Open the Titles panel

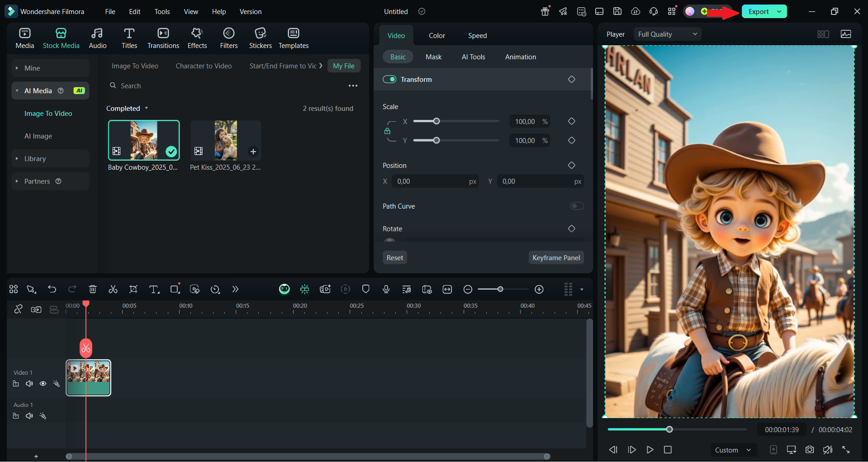point(129,38)
